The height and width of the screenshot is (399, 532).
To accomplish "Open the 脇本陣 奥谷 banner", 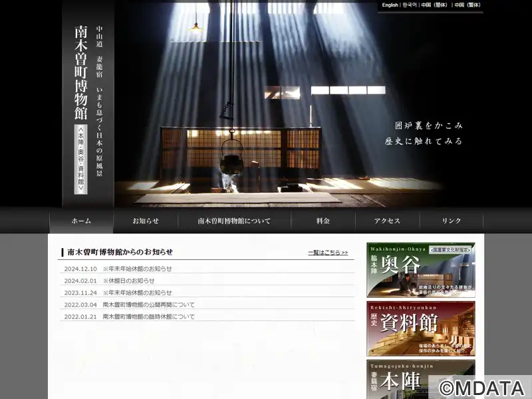I will [421, 270].
